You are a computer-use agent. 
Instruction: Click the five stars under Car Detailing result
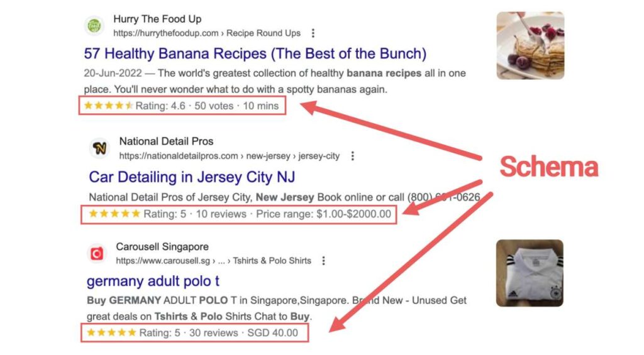pos(114,214)
